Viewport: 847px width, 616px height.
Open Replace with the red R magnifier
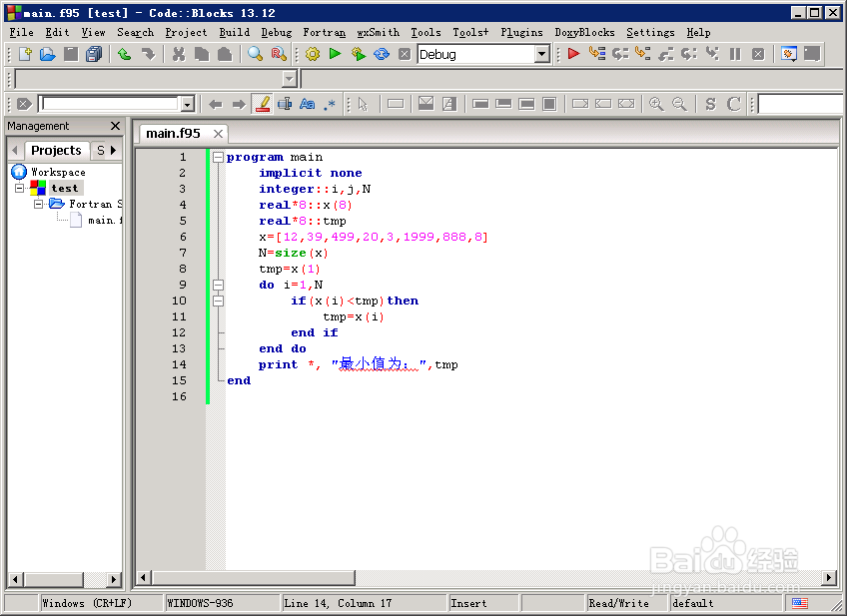click(279, 54)
